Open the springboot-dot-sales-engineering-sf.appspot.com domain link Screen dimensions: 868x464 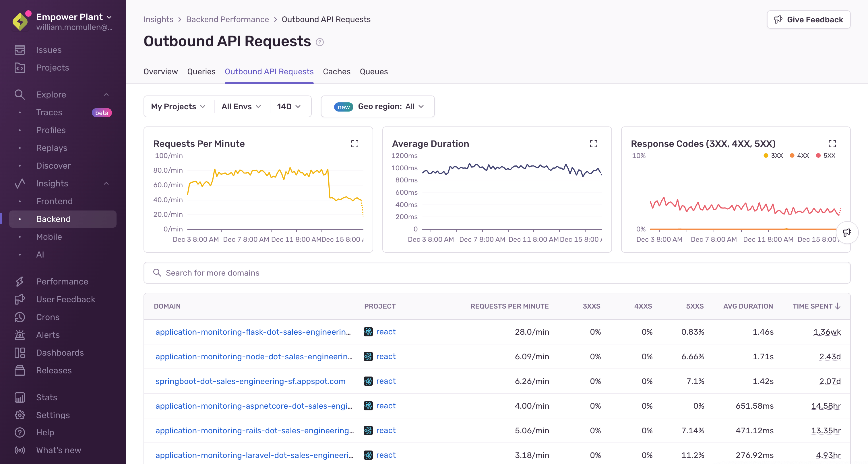pyautogui.click(x=250, y=381)
